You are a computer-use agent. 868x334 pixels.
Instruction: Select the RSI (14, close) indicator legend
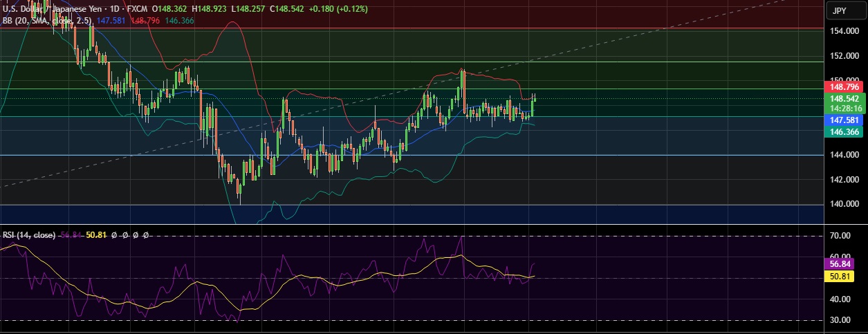[x=28, y=235]
